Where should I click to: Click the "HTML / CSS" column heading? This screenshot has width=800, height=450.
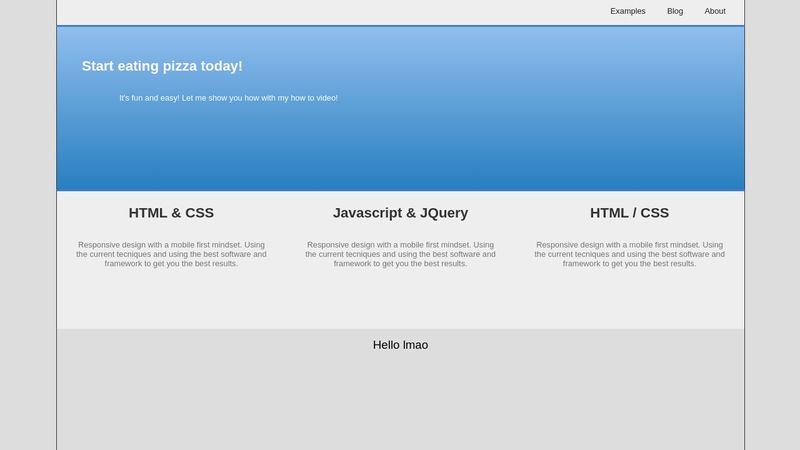[x=629, y=213]
